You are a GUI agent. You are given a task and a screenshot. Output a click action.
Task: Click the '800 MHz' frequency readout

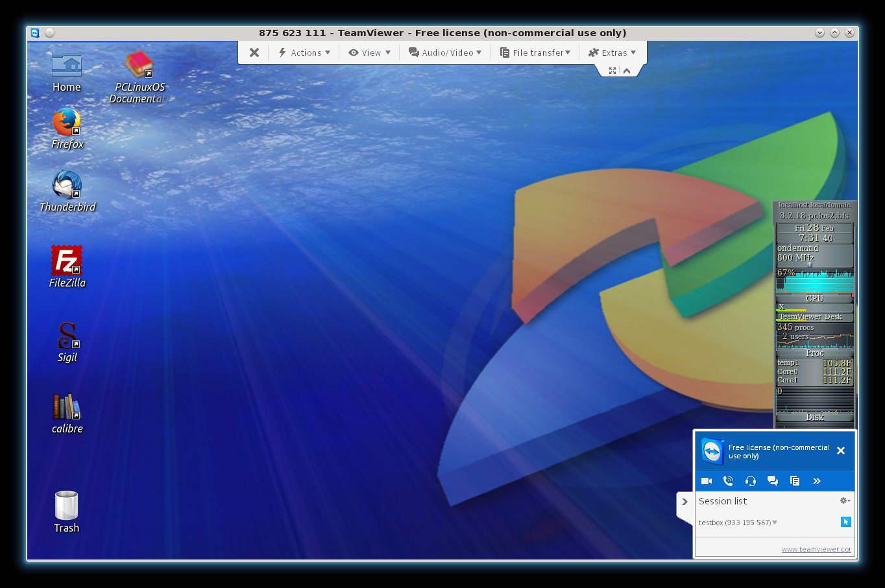pyautogui.click(x=795, y=257)
